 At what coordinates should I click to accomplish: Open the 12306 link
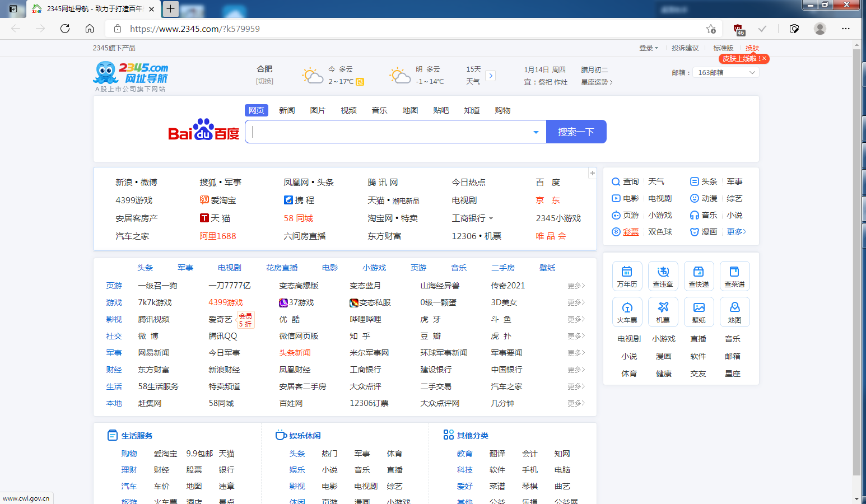[x=464, y=236]
